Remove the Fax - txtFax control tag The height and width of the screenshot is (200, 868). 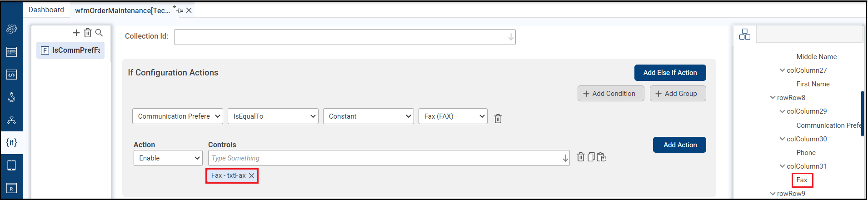pos(252,176)
